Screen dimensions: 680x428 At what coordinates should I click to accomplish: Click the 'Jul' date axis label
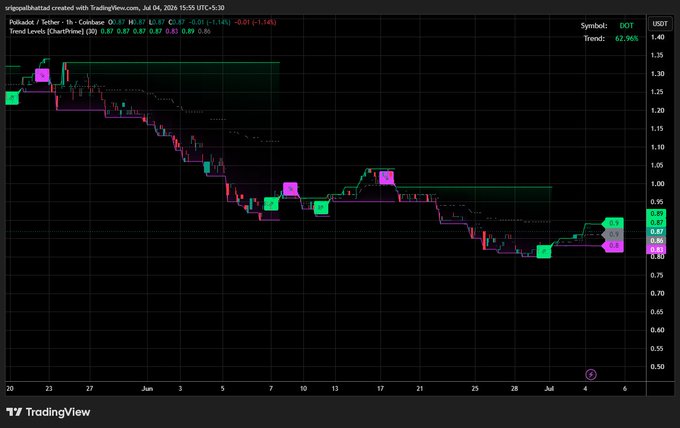(x=549, y=389)
